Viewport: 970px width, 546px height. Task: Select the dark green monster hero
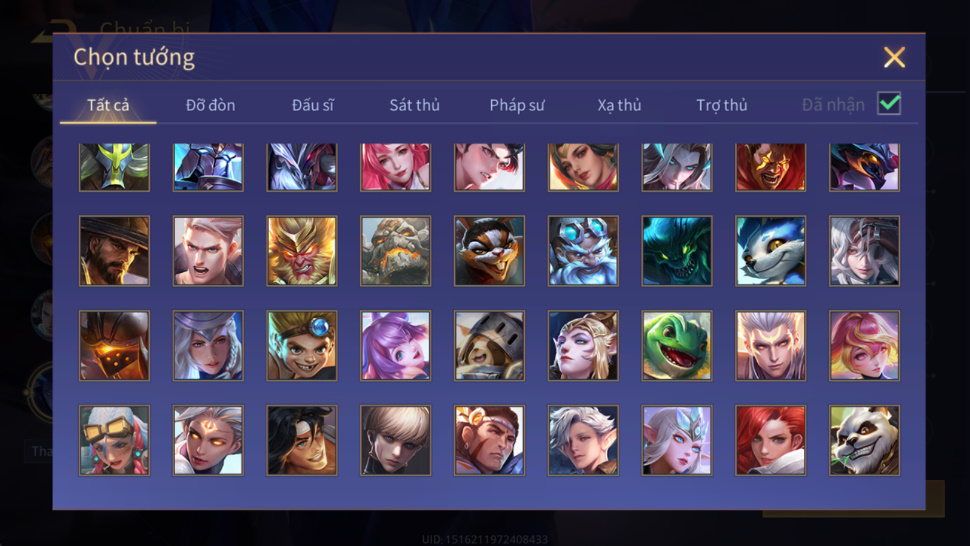[x=677, y=251]
